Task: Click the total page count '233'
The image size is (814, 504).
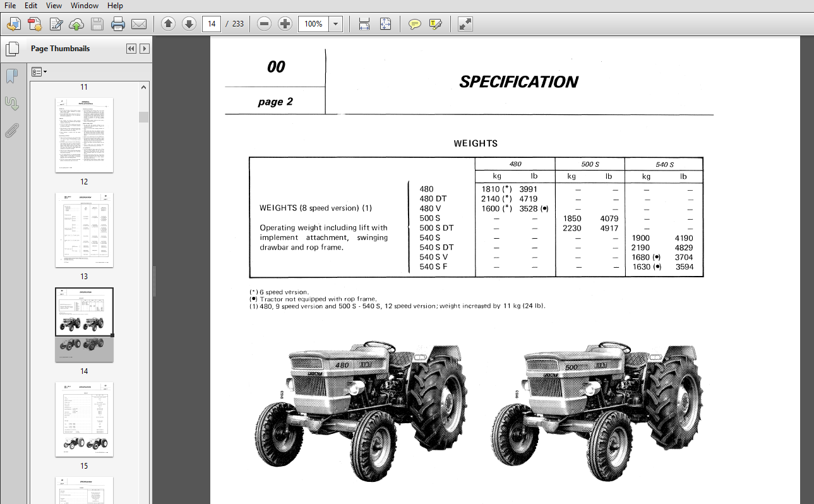Action: coord(237,24)
